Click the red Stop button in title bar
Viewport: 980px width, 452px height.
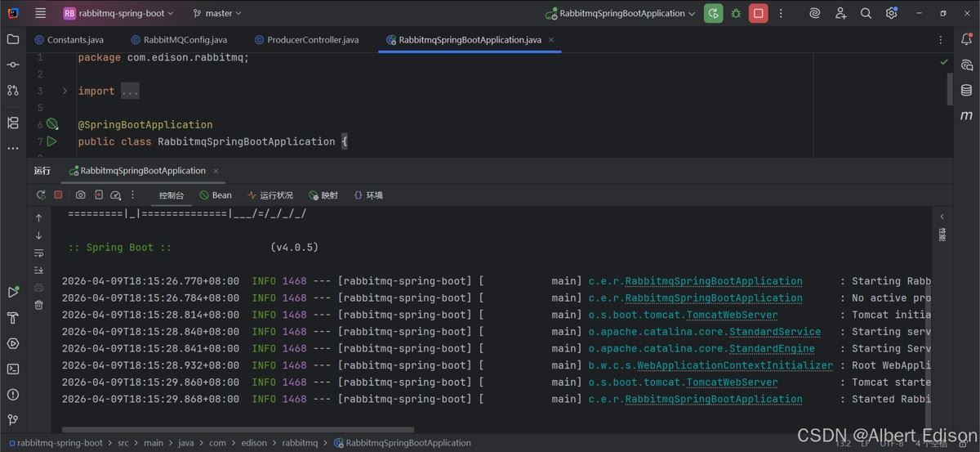tap(759, 13)
